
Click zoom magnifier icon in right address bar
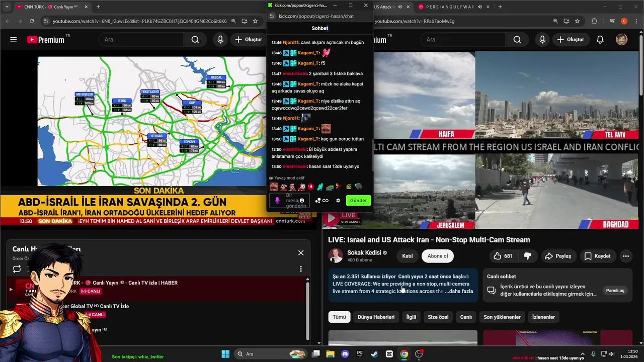pos(555,21)
